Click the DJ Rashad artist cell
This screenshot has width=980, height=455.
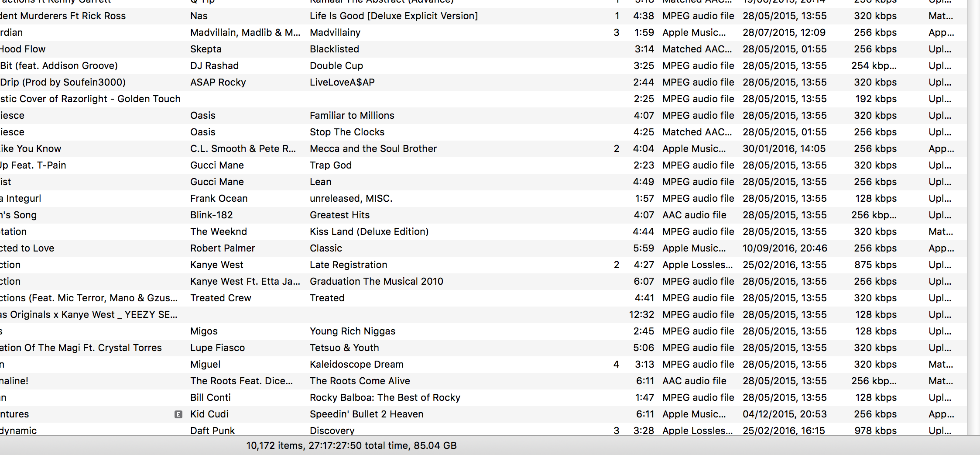point(215,66)
